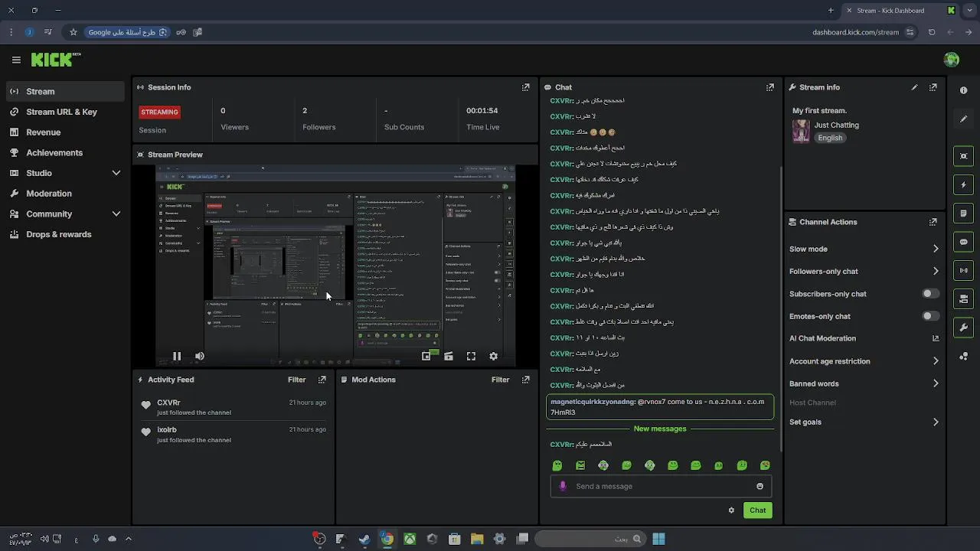The width and height of the screenshot is (980, 551).
Task: Pause the stream preview
Action: point(177,356)
